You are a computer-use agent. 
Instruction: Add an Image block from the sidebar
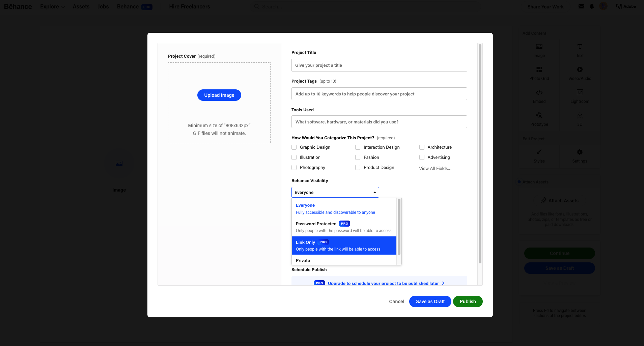(x=538, y=50)
